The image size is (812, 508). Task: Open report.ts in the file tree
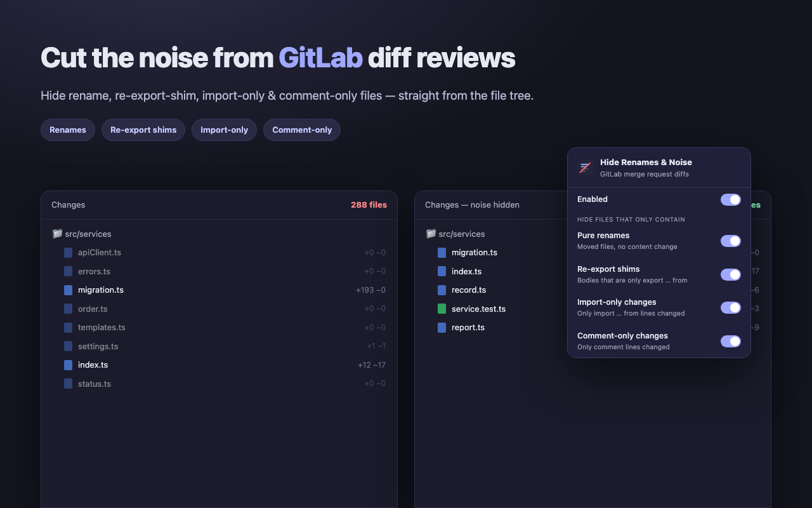[468, 328]
